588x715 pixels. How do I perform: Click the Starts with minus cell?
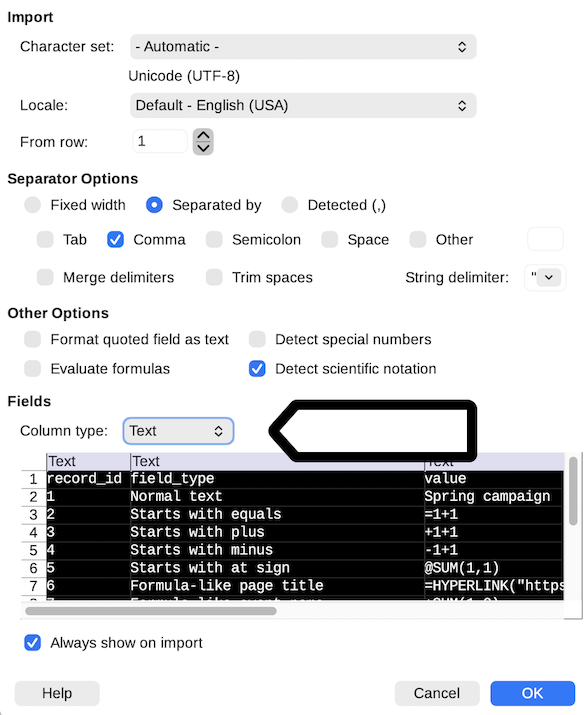tap(277, 550)
